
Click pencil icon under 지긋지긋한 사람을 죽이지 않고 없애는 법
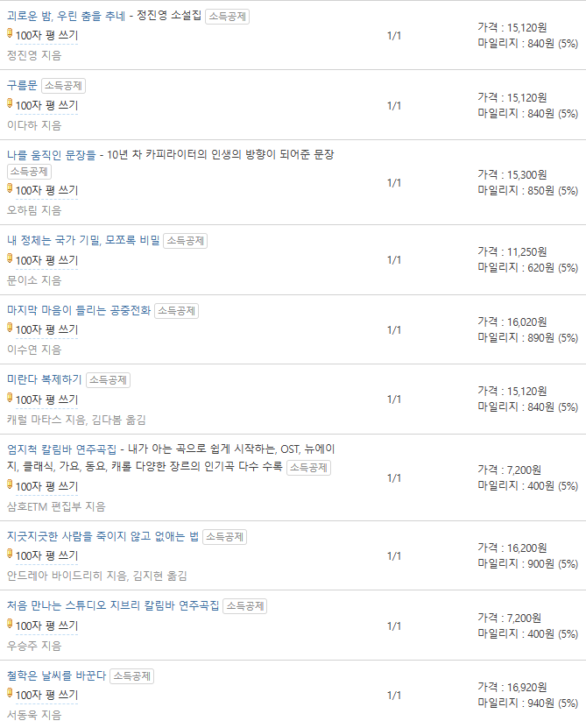(x=10, y=554)
